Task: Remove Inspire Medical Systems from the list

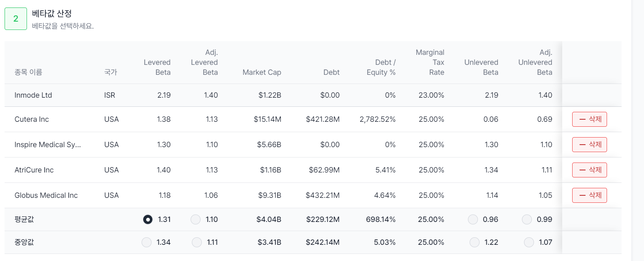Action: point(589,145)
